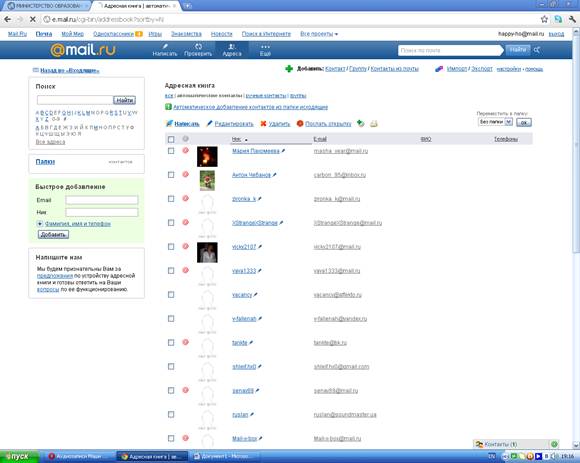
Task: Click the red status icon in Mail-x-box row
Action: tap(186, 438)
